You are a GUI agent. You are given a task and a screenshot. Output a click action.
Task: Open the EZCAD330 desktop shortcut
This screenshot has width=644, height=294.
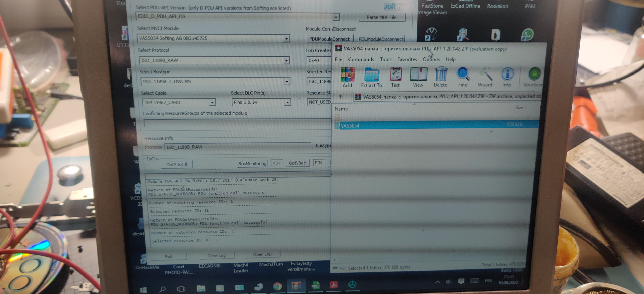[209, 266]
